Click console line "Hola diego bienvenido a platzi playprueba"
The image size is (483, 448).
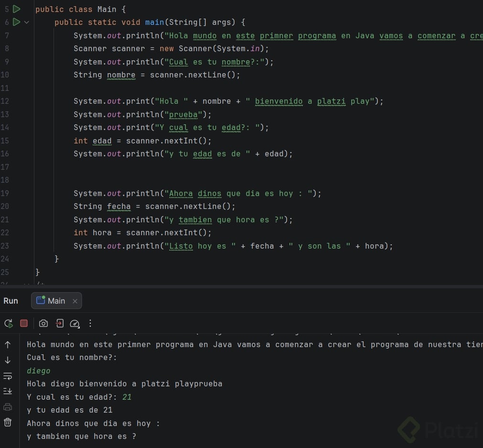tap(124, 384)
